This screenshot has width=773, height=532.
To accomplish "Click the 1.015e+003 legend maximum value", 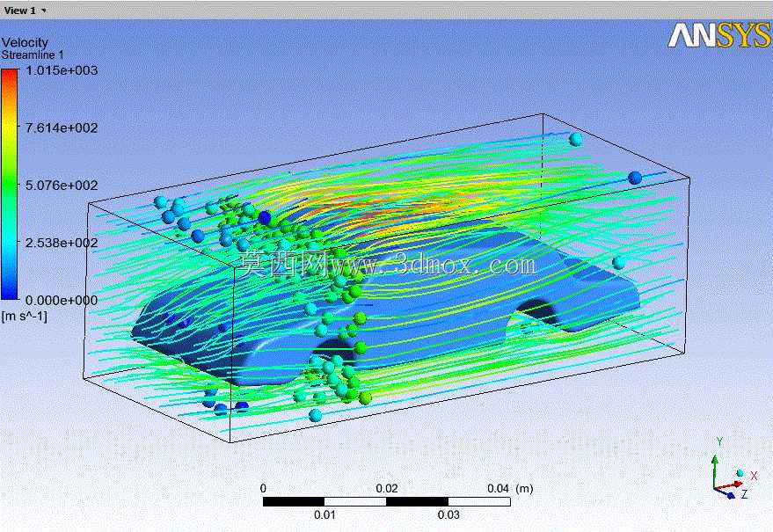I will [62, 70].
